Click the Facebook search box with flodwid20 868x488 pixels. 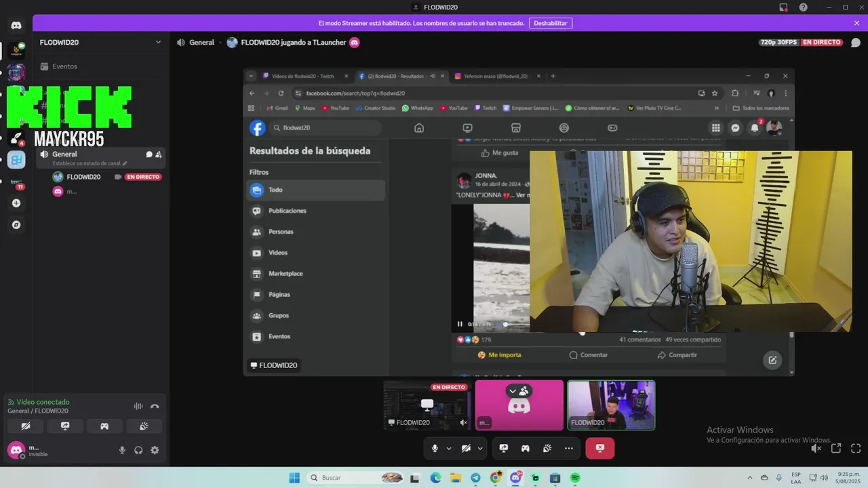click(325, 127)
